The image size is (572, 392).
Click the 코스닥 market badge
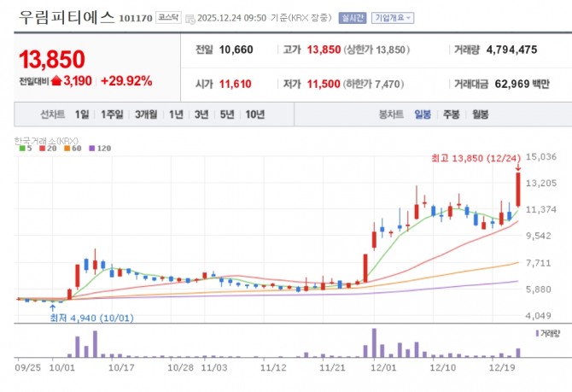[x=168, y=18]
